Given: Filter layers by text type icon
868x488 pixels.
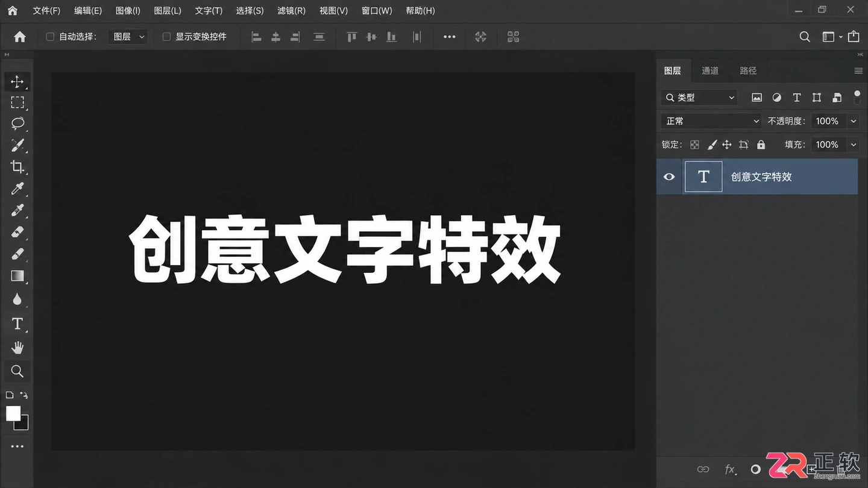Looking at the screenshot, I should point(796,98).
